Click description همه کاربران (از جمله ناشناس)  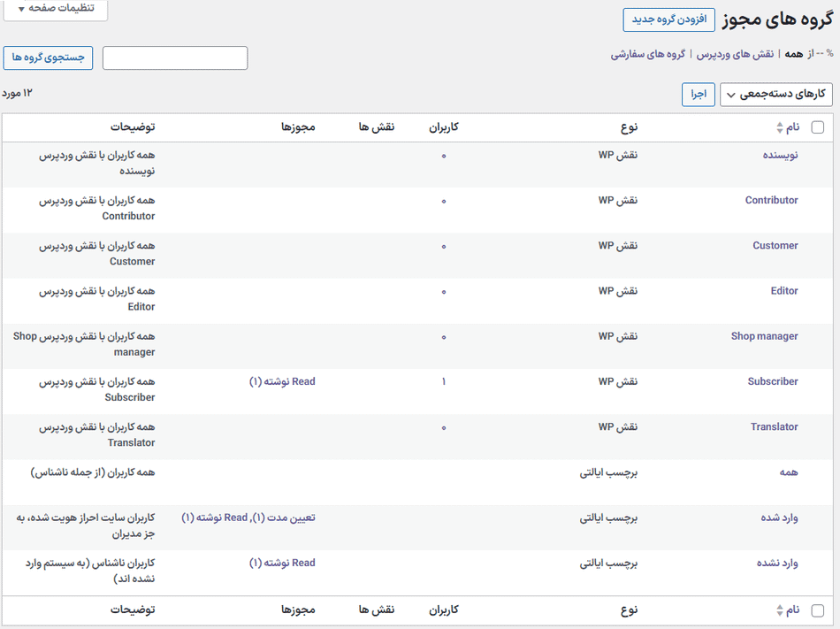(93, 472)
